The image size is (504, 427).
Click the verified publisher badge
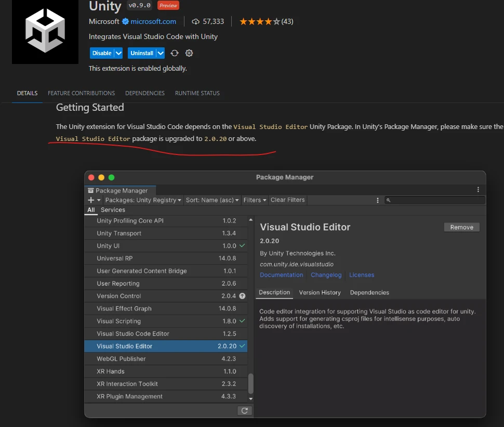point(125,21)
